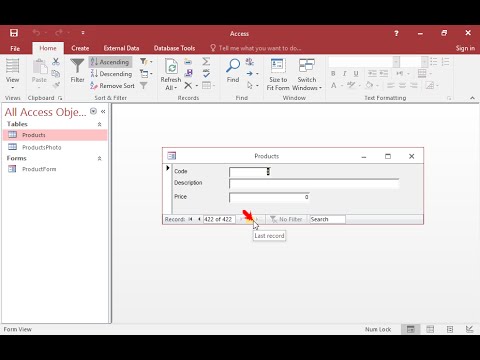Toggle the Totals sigma icon
The image size is (480, 360).
(206, 61)
